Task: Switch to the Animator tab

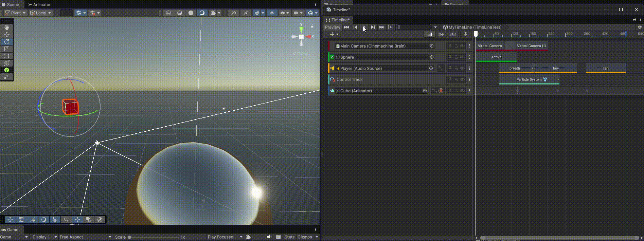Action: [39, 4]
